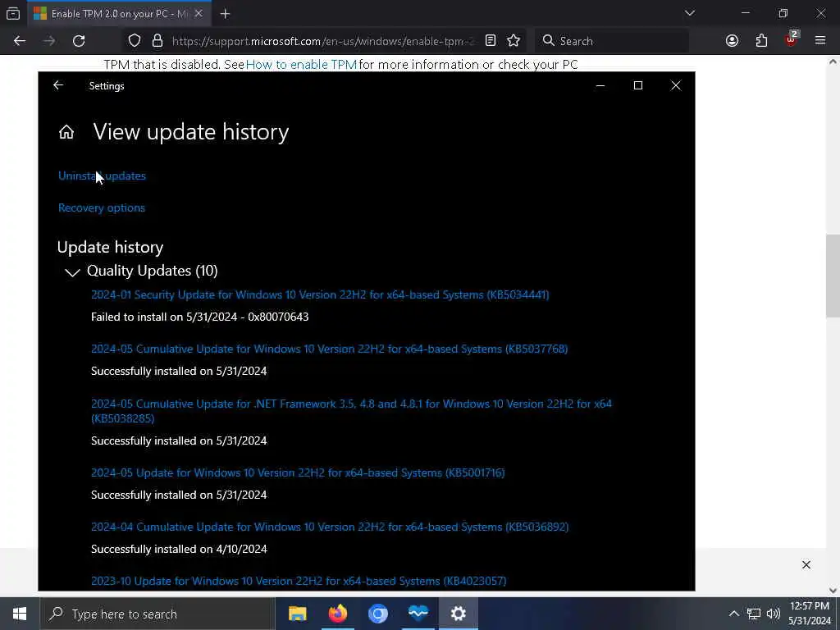The height and width of the screenshot is (630, 840).
Task: Open Recovery options link
Action: [101, 208]
